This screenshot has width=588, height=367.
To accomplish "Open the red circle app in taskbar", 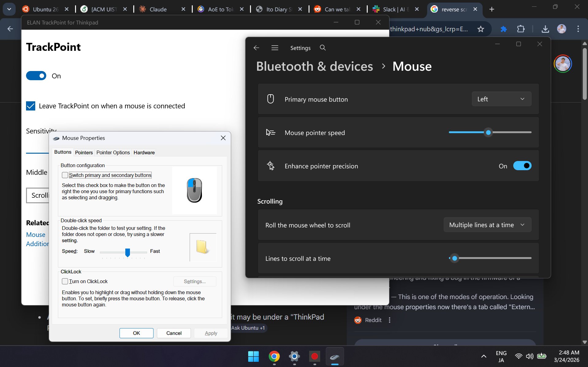I will pyautogui.click(x=315, y=356).
